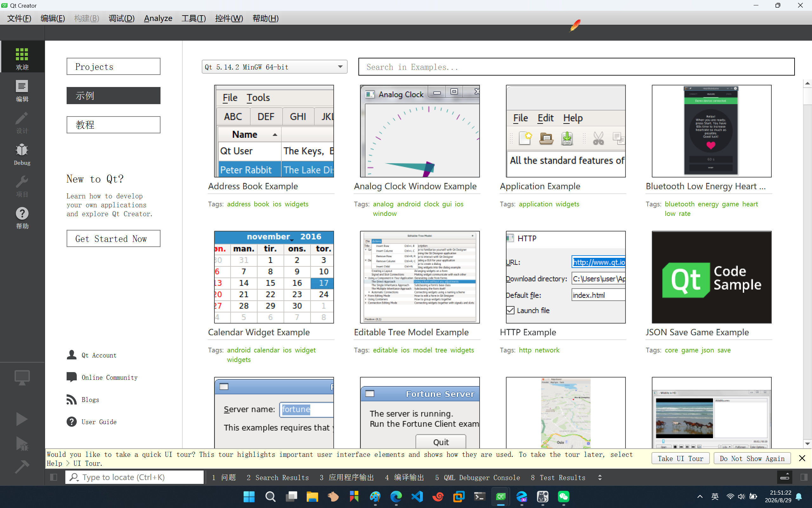Image resolution: width=812 pixels, height=508 pixels.
Task: Open the 工具(T) menu
Action: tap(193, 18)
